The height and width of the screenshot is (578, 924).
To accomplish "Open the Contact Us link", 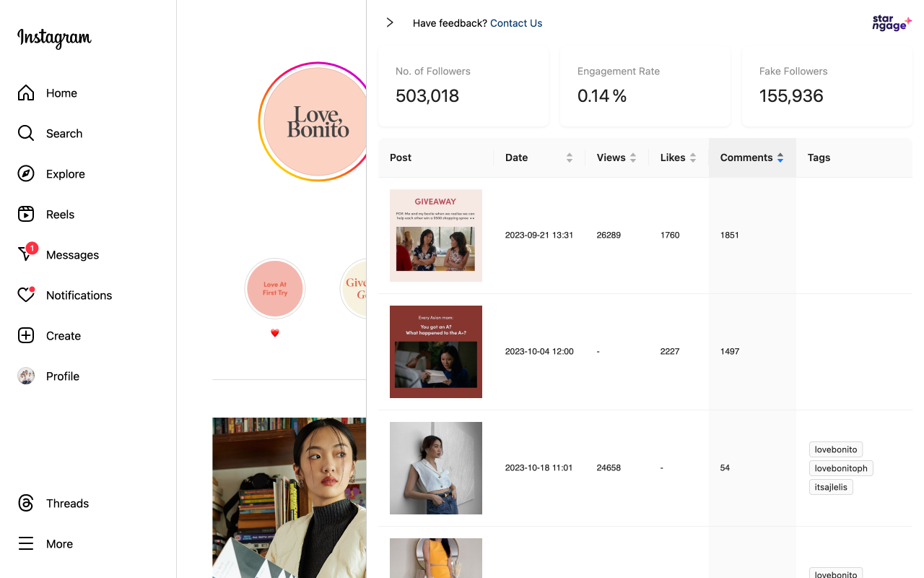I will click(515, 22).
